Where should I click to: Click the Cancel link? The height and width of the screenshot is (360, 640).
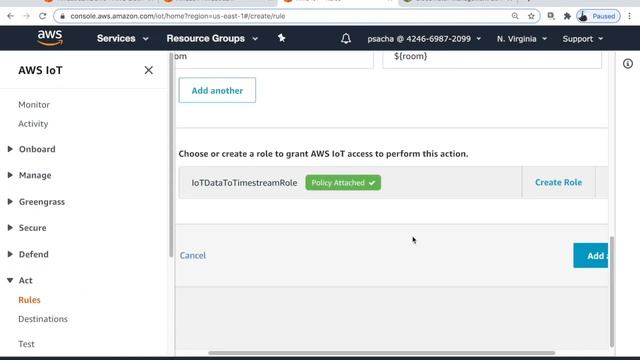(193, 256)
